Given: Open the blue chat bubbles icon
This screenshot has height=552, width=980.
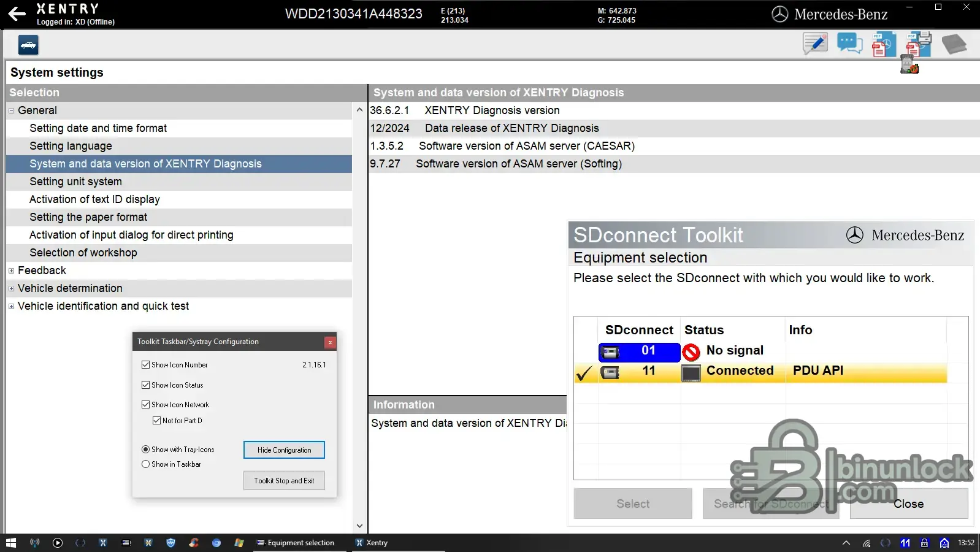Looking at the screenshot, I should click(850, 44).
